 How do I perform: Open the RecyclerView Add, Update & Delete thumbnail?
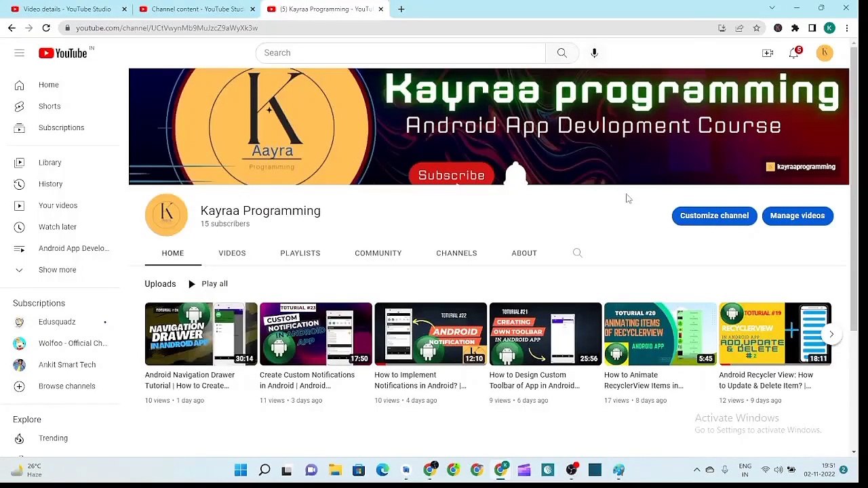775,334
